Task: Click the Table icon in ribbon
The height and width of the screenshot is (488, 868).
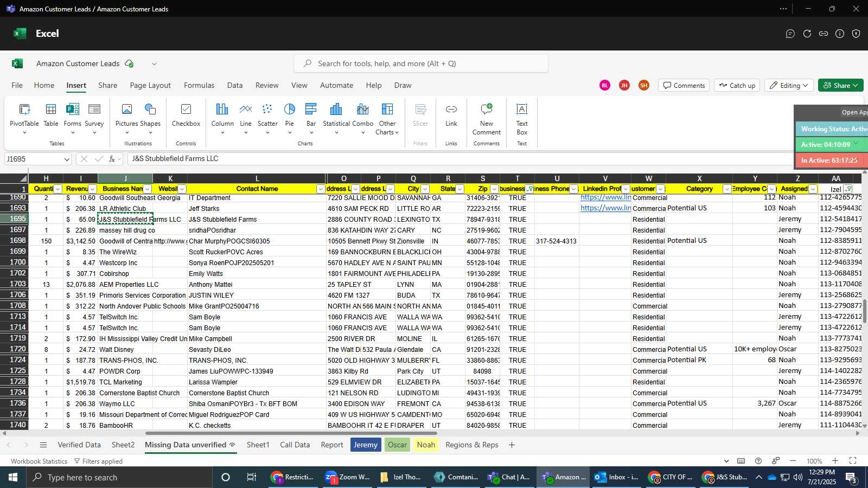Action: [x=51, y=115]
